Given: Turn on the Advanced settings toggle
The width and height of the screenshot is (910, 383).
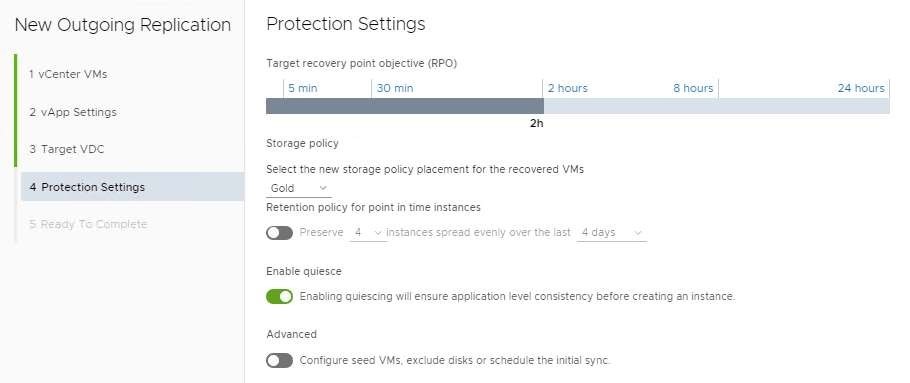Looking at the screenshot, I should [279, 360].
